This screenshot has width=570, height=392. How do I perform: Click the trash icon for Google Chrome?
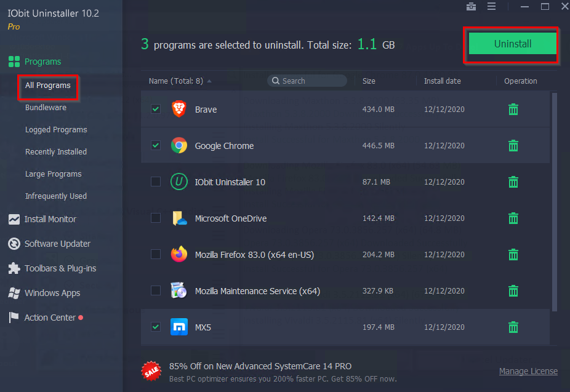point(513,145)
